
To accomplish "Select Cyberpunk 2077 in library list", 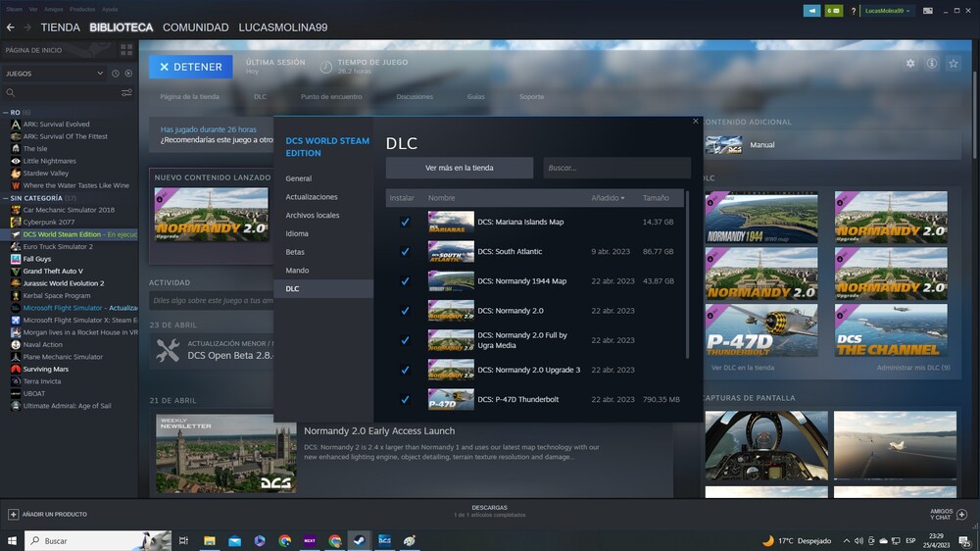I will pyautogui.click(x=49, y=222).
